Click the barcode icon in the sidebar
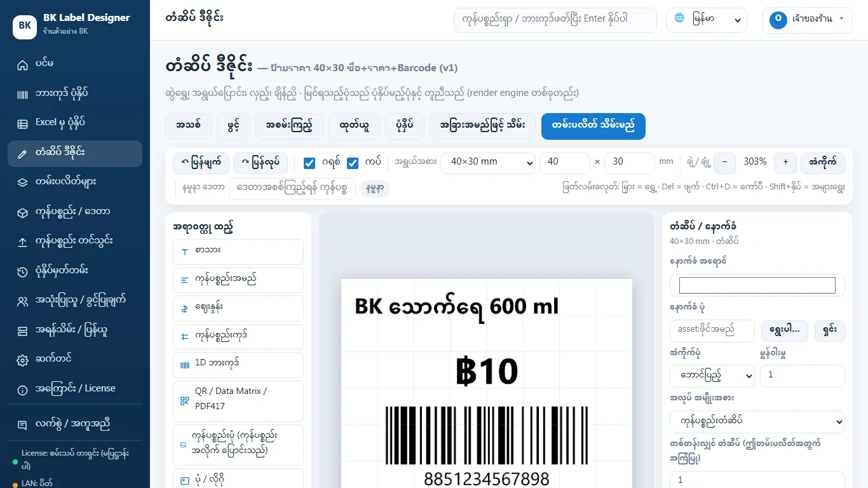The height and width of the screenshot is (488, 868). pos(23,95)
